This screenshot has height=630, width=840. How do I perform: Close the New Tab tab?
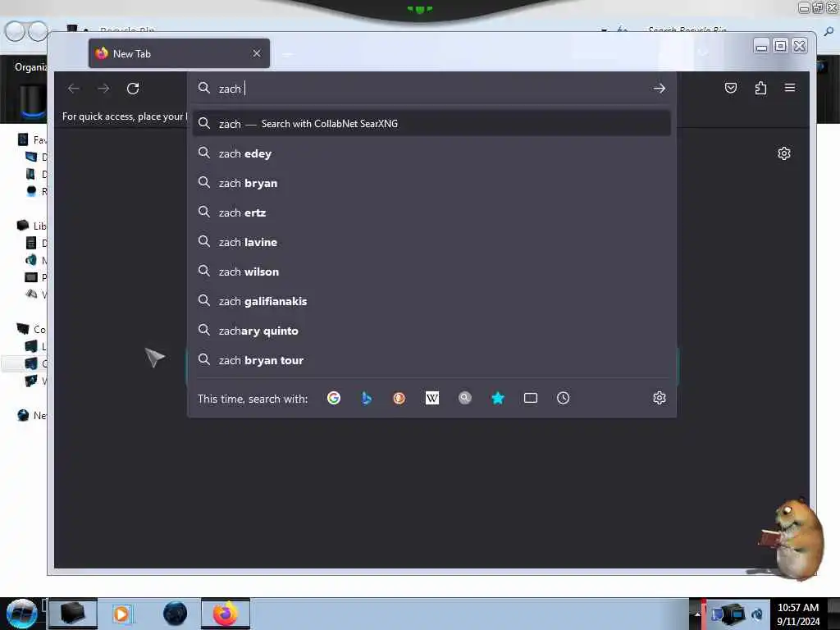pos(257,53)
